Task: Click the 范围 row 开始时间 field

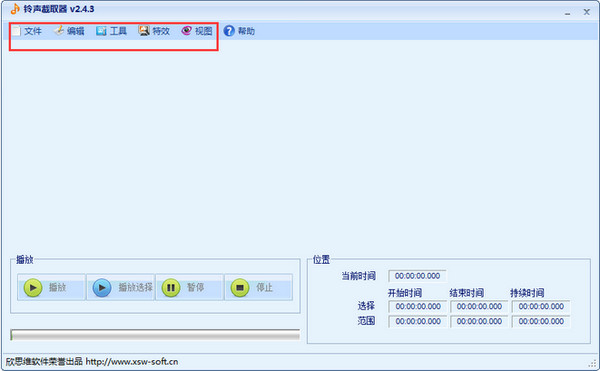Action: [x=417, y=321]
